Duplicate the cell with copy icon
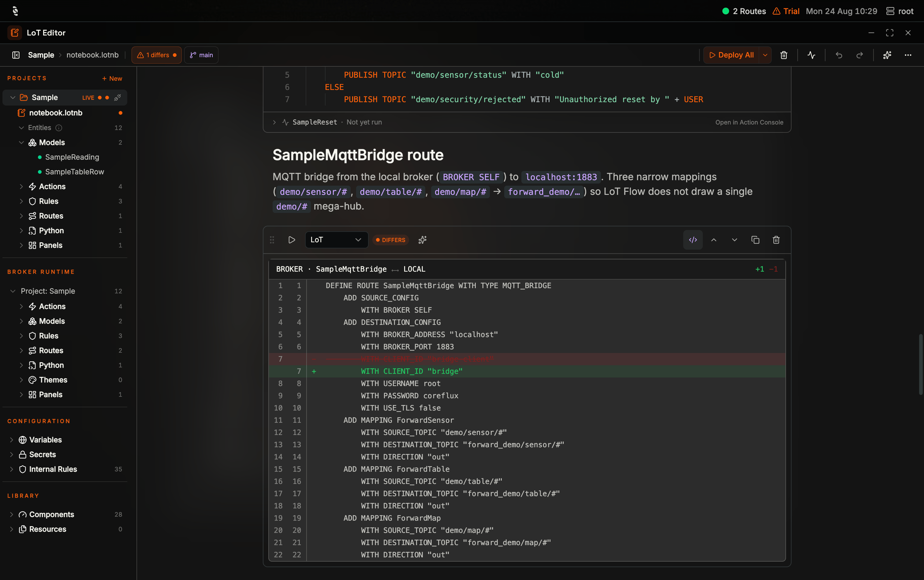This screenshot has width=924, height=580. (x=755, y=240)
